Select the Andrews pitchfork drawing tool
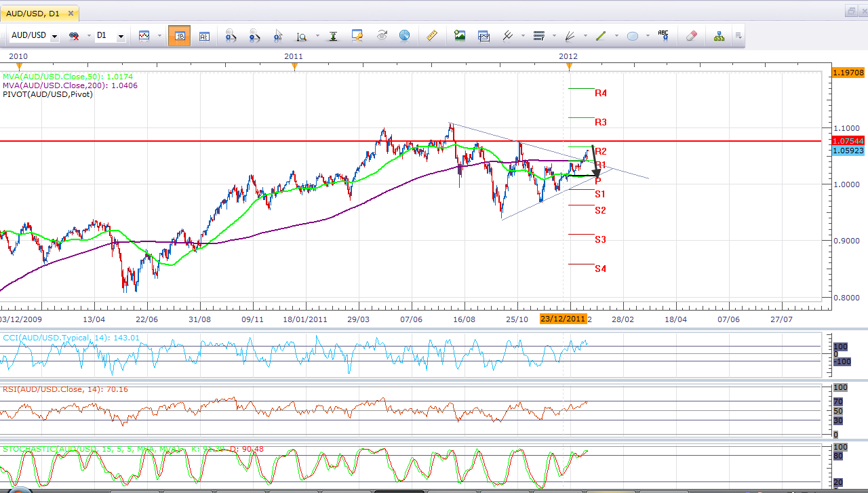 (x=507, y=36)
